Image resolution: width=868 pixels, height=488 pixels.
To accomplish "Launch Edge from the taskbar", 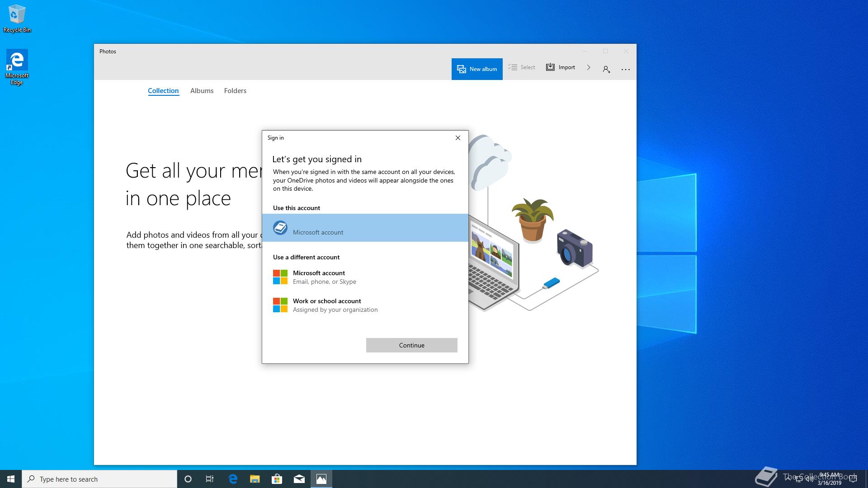I will coord(233,479).
